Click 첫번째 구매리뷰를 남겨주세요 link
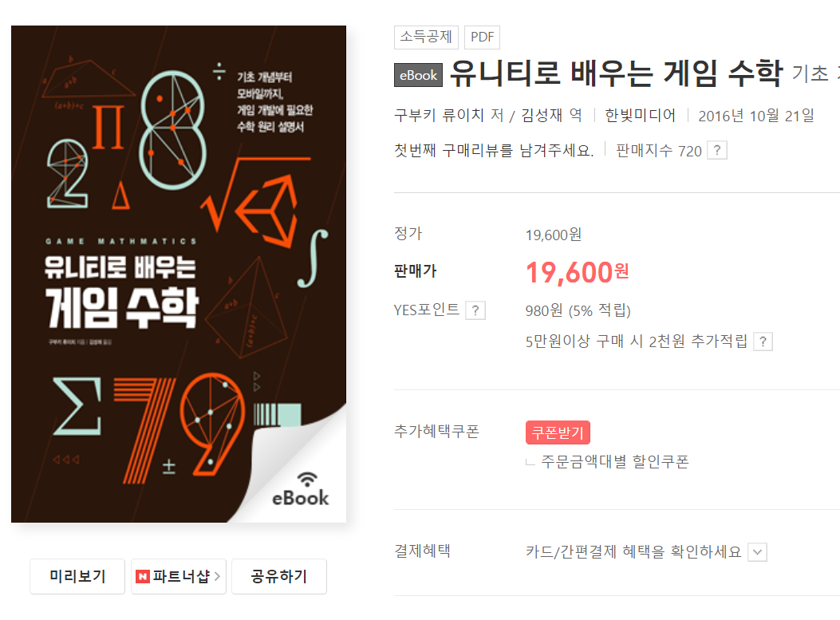Screen dimensions: 840x620 pyautogui.click(x=494, y=151)
